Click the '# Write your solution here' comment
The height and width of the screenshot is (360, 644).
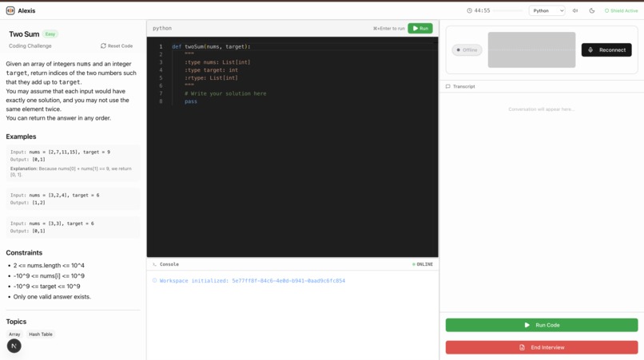coord(225,93)
